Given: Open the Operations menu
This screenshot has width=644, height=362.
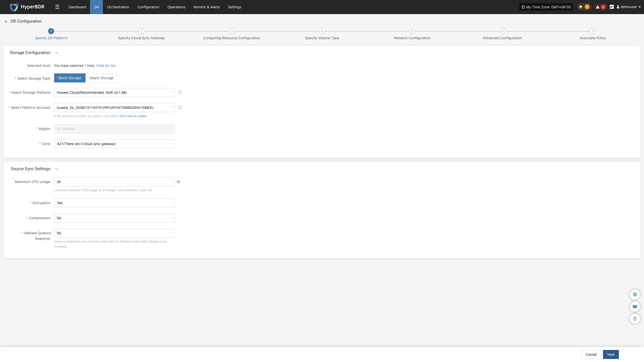Looking at the screenshot, I should [176, 7].
